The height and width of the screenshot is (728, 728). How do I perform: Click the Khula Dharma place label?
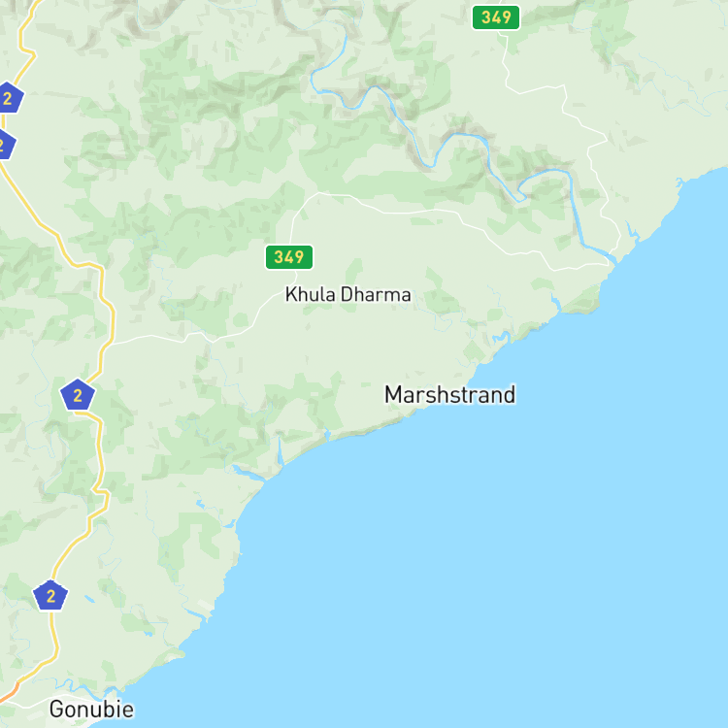(347, 295)
